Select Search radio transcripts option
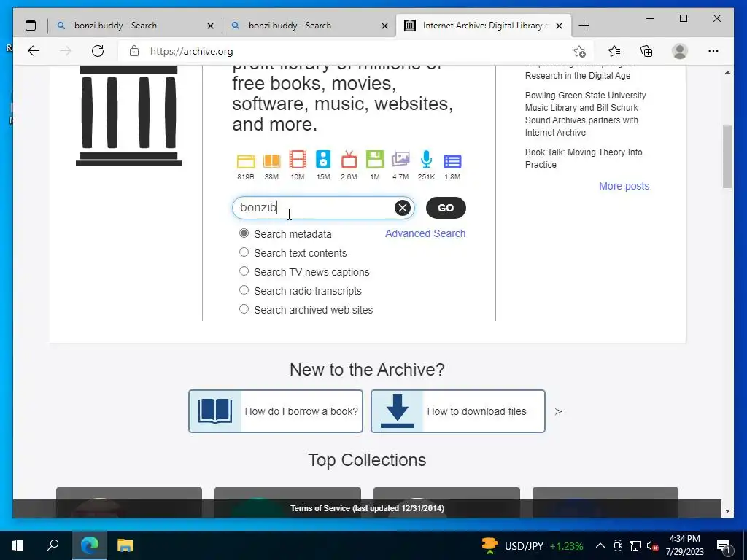Viewport: 747px width, 560px height. [244, 290]
